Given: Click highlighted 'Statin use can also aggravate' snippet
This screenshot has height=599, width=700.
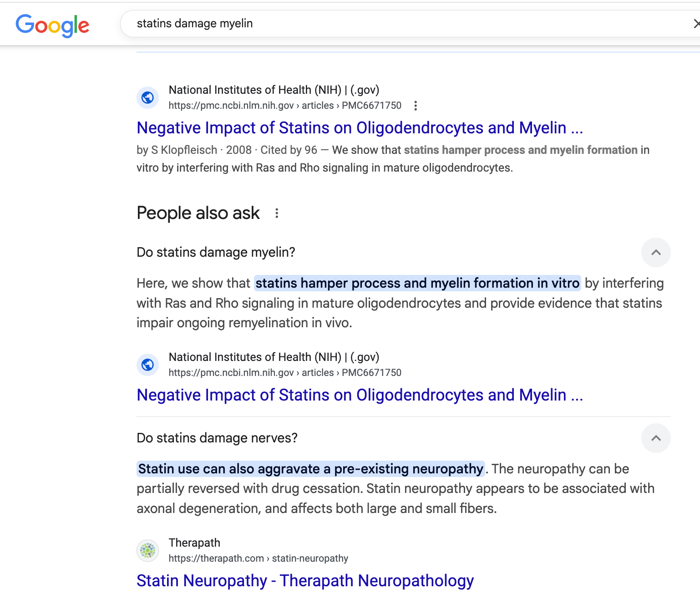Looking at the screenshot, I should tap(310, 469).
